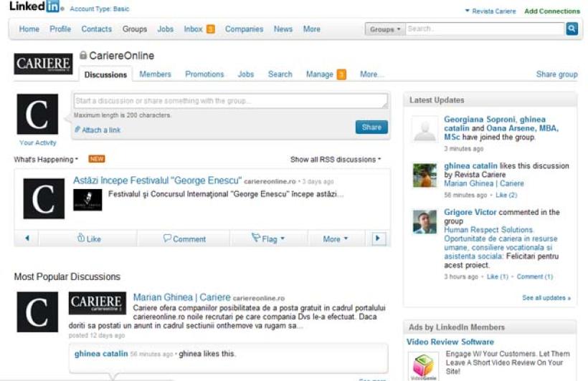
Task: Click Grigore Victor's profile photo thumbnail
Action: click(x=425, y=222)
